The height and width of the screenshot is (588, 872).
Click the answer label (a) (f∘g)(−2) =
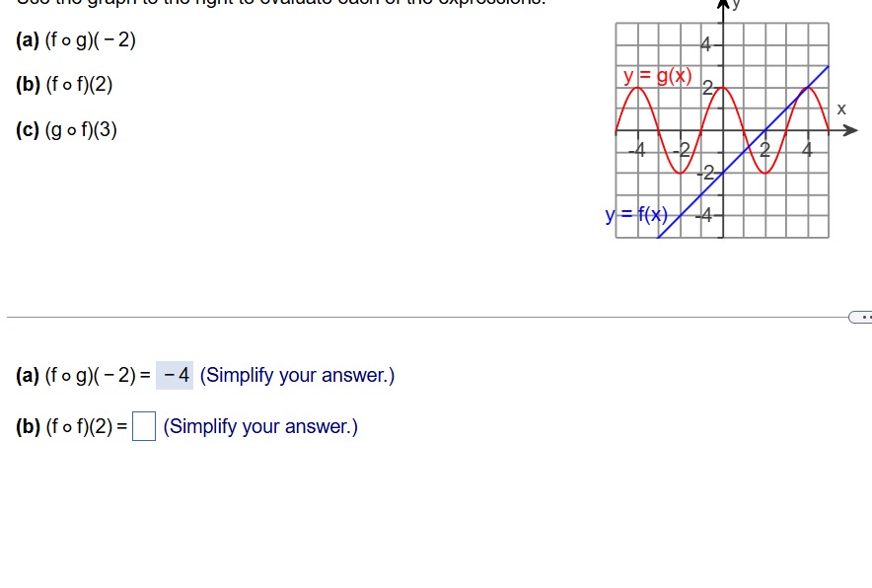coord(84,376)
